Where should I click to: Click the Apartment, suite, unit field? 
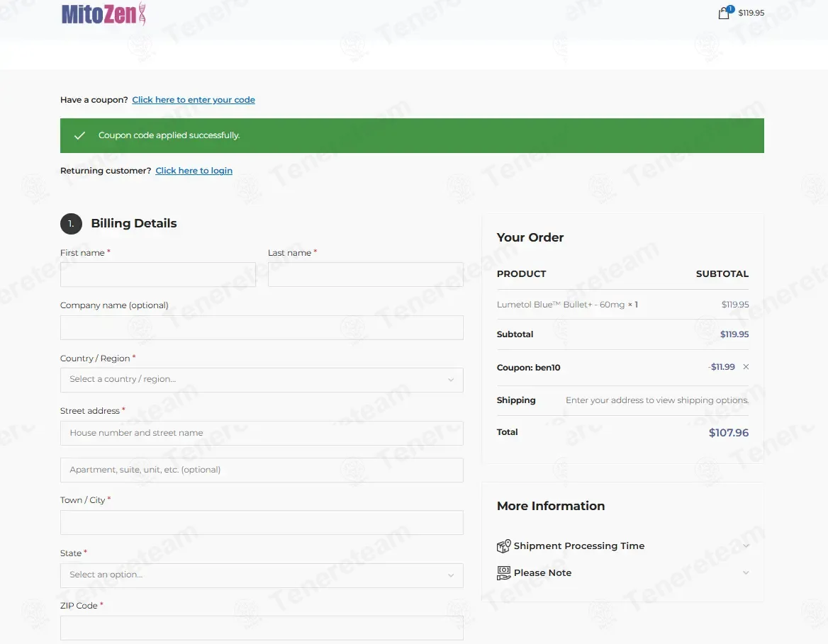[262, 470]
